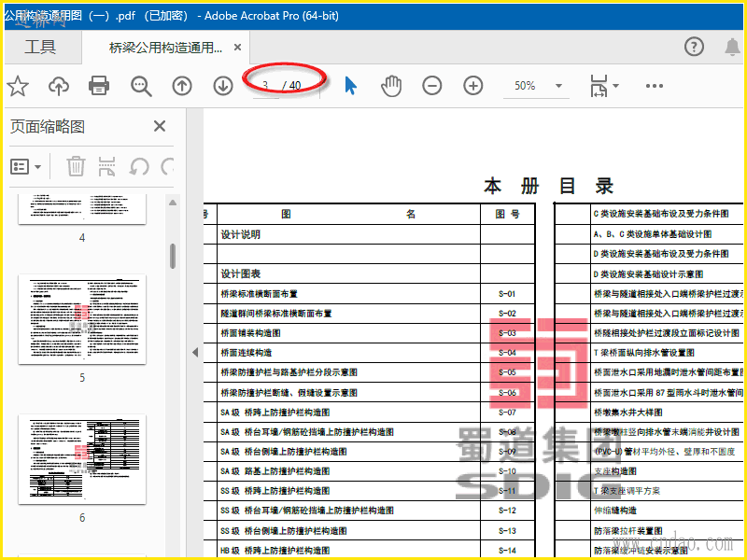747x560 pixels.
Task: Add document to starred favorites
Action: [18, 86]
